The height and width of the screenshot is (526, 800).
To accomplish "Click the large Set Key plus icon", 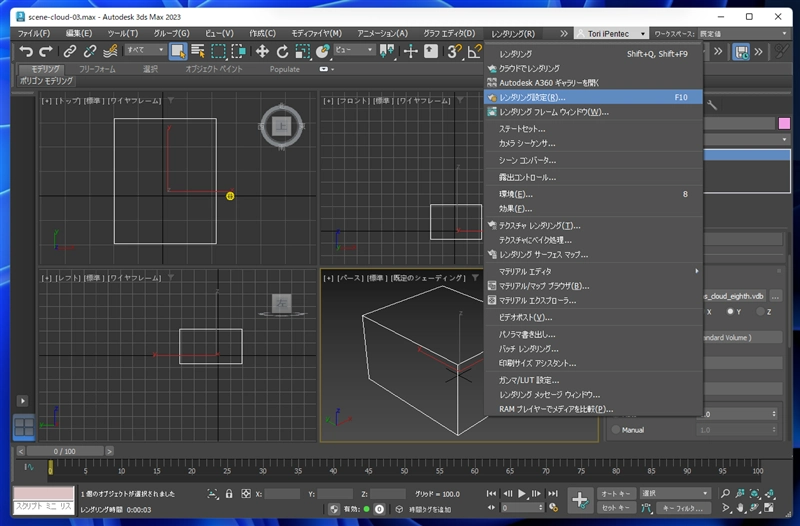I will click(580, 500).
